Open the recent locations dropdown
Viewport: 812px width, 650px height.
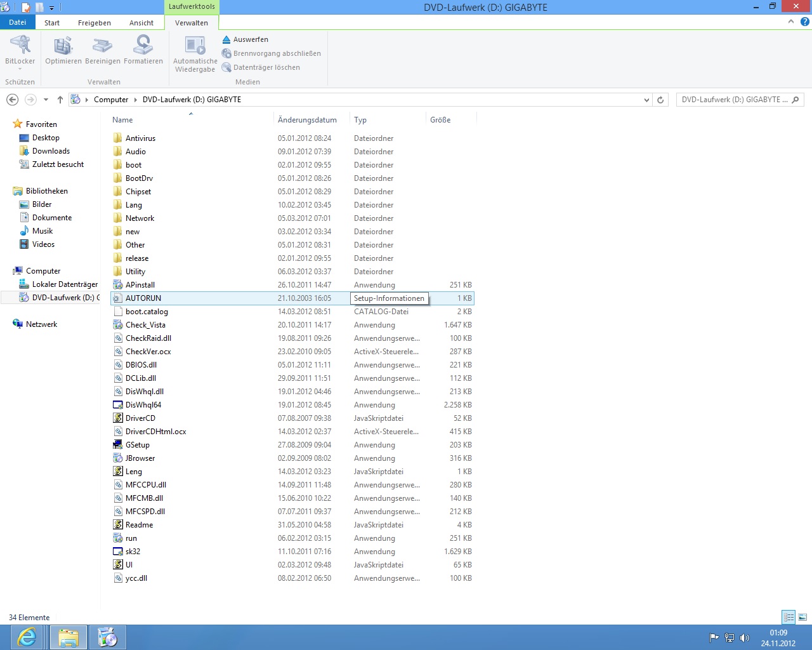(46, 100)
